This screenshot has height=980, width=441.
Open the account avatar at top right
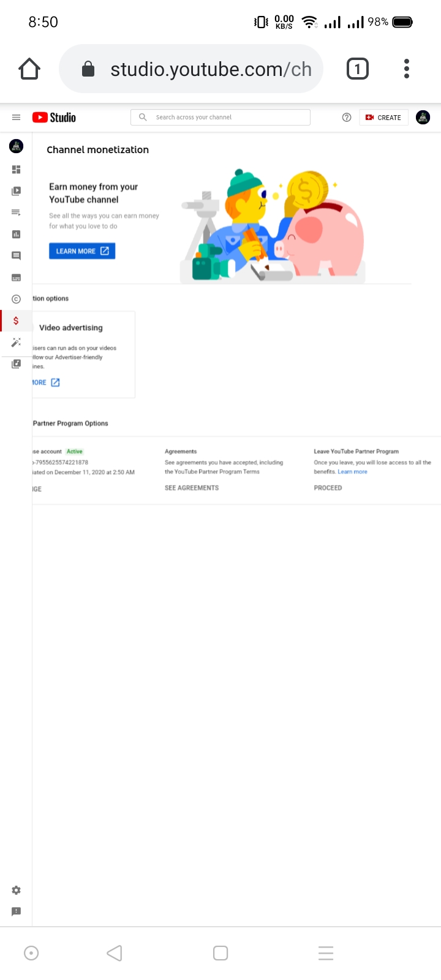[423, 118]
